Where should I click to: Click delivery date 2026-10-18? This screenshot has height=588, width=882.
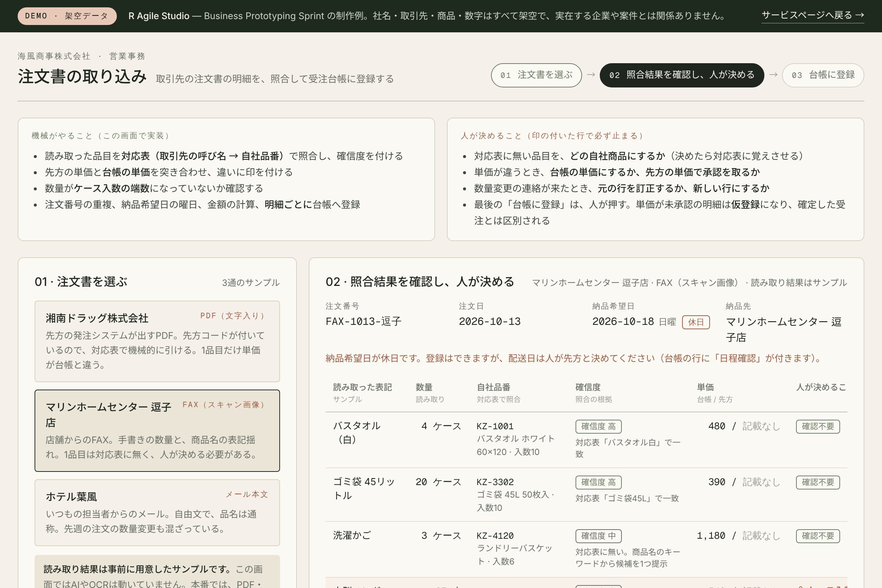pyautogui.click(x=623, y=321)
